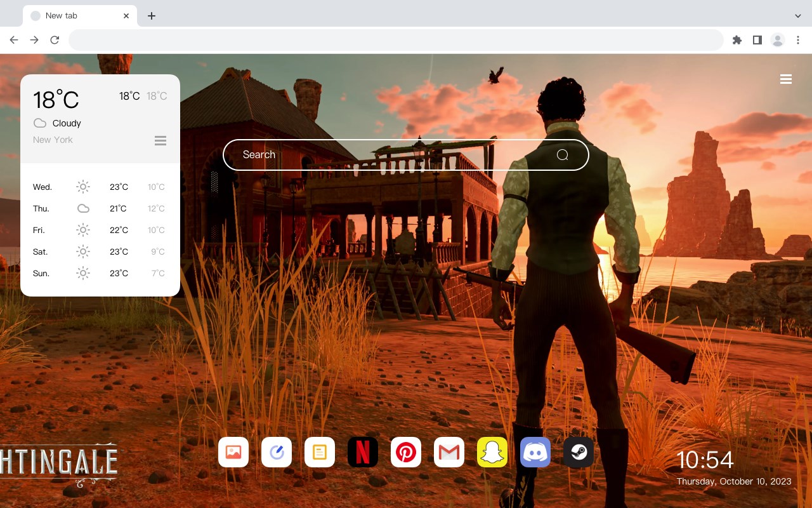Click the large 18°C current temperature

[56, 99]
